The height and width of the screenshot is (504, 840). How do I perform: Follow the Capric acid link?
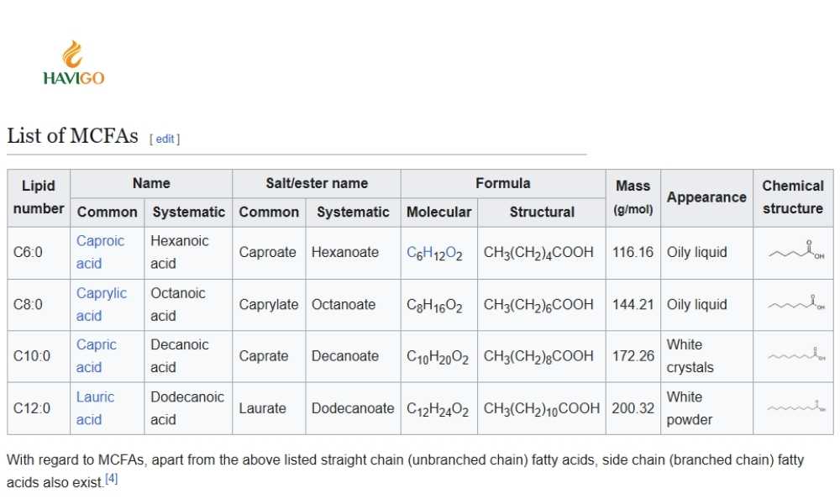point(96,345)
